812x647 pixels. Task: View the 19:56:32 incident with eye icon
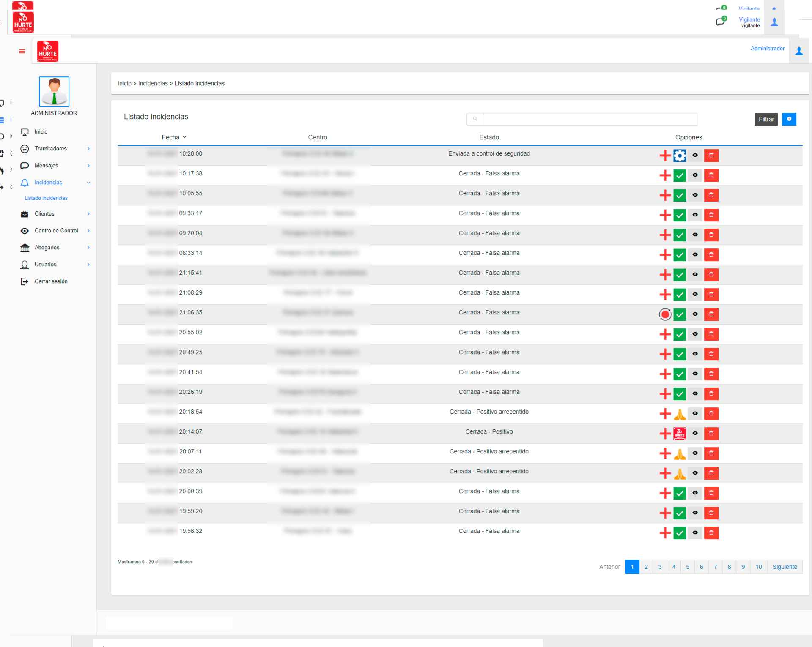(x=695, y=533)
